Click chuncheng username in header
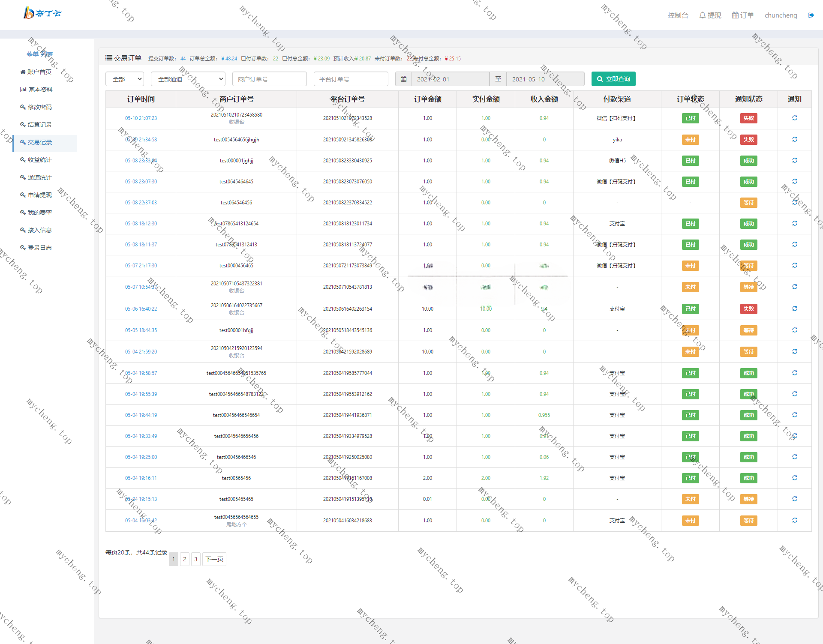 (781, 15)
